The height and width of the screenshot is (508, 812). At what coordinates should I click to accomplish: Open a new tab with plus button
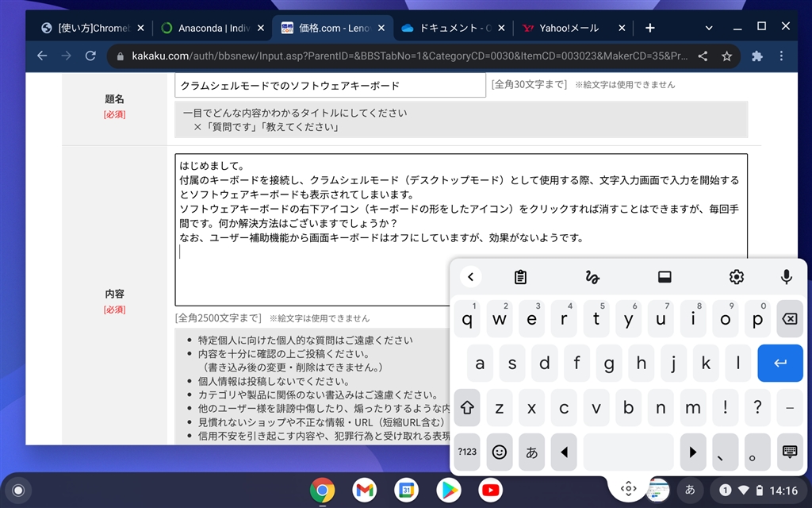coord(650,28)
